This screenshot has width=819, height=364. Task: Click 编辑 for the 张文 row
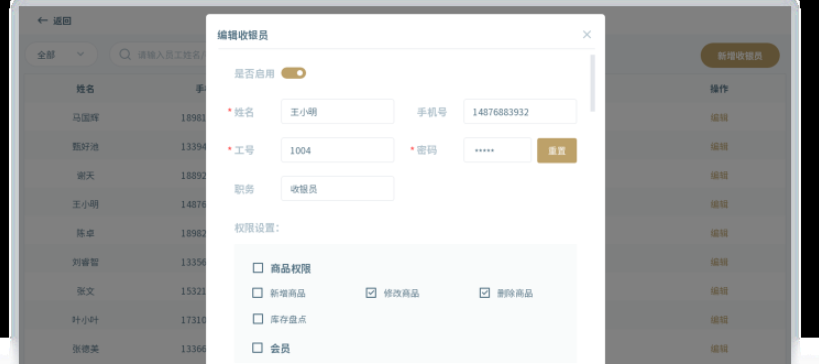(719, 291)
